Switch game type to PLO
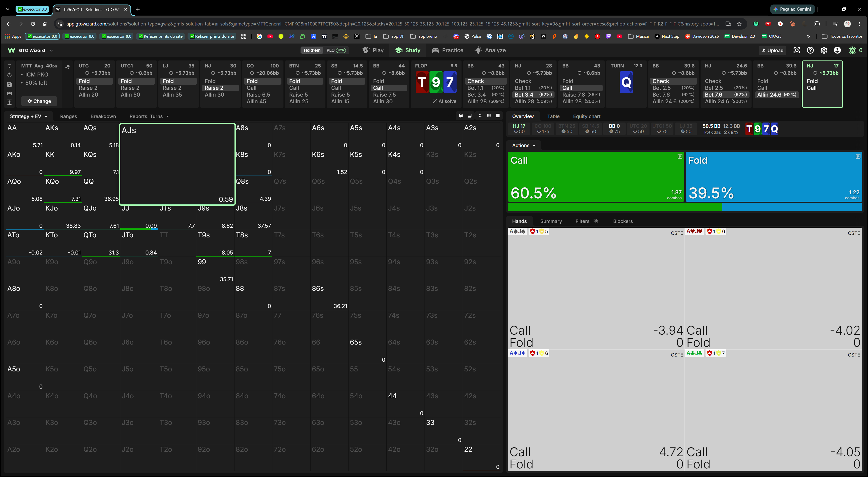The image size is (868, 477). click(336, 50)
